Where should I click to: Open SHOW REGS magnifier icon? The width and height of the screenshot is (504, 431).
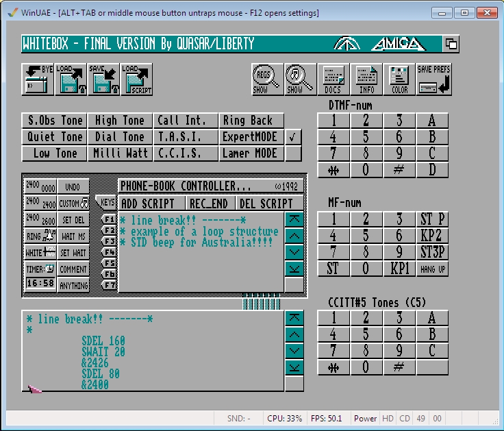(268, 79)
